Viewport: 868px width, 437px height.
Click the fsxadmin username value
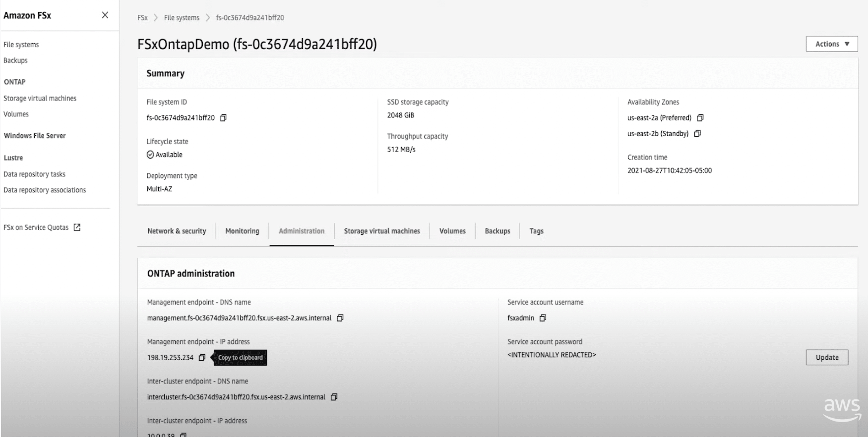[x=521, y=318]
